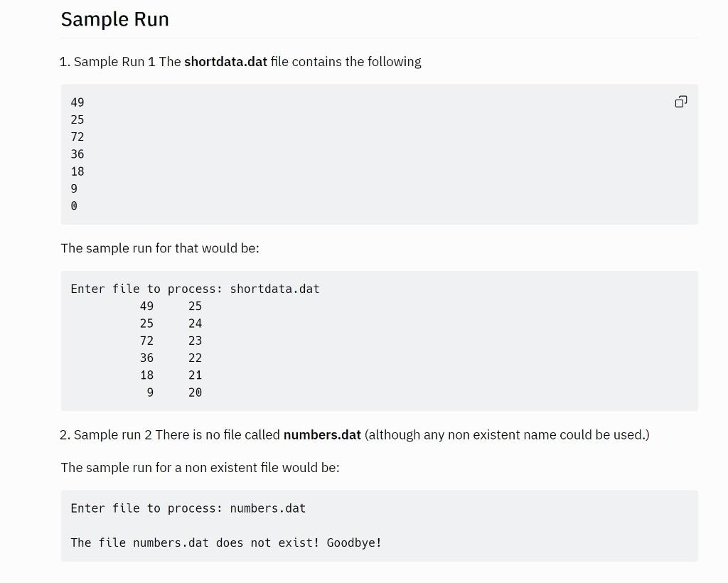Image resolution: width=728 pixels, height=583 pixels.
Task: Click the 'Enter file to process: shortdata.dat' line
Action: (x=195, y=289)
